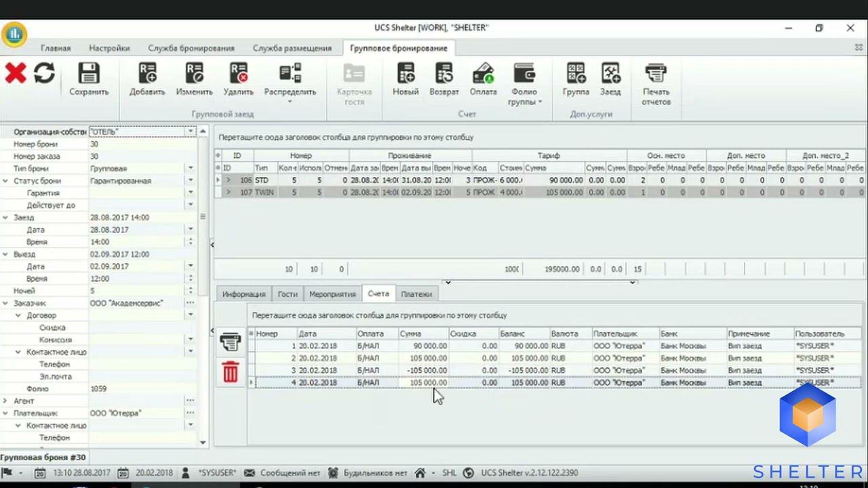Select invoice row 1 with 90 000.00
868x488 pixels.
[554, 346]
